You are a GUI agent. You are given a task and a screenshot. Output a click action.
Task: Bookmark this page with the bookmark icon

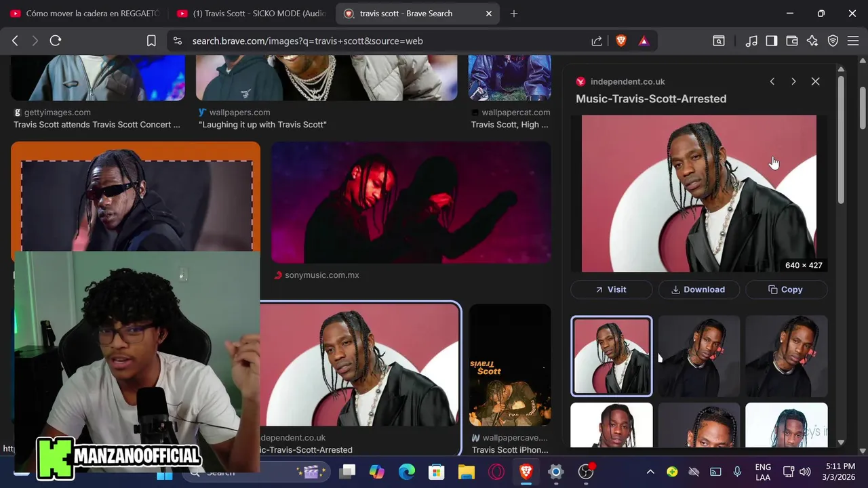151,41
